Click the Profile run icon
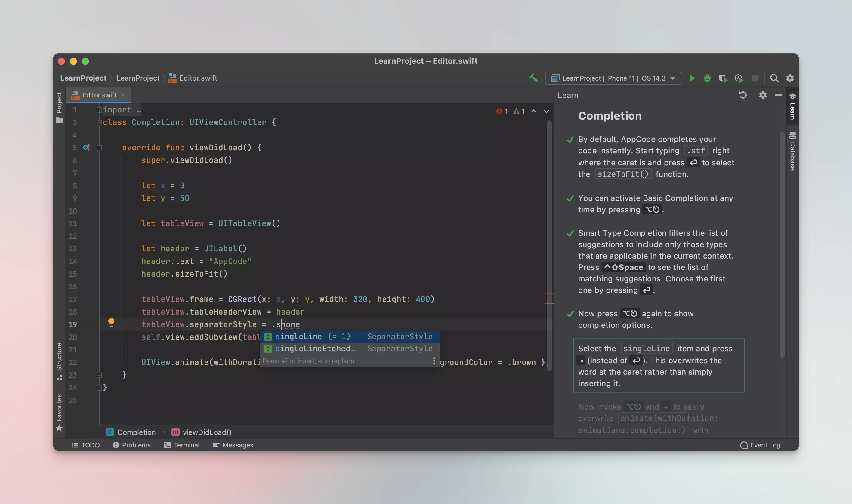This screenshot has height=504, width=852. (739, 78)
